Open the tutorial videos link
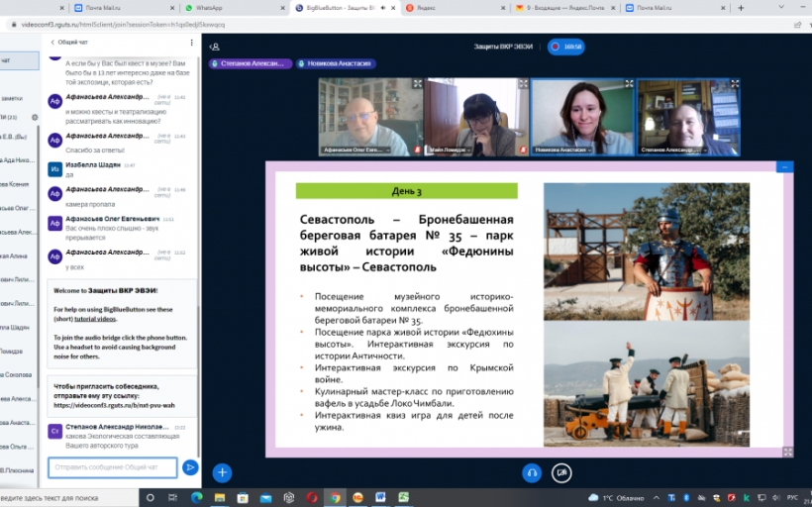 (95, 319)
